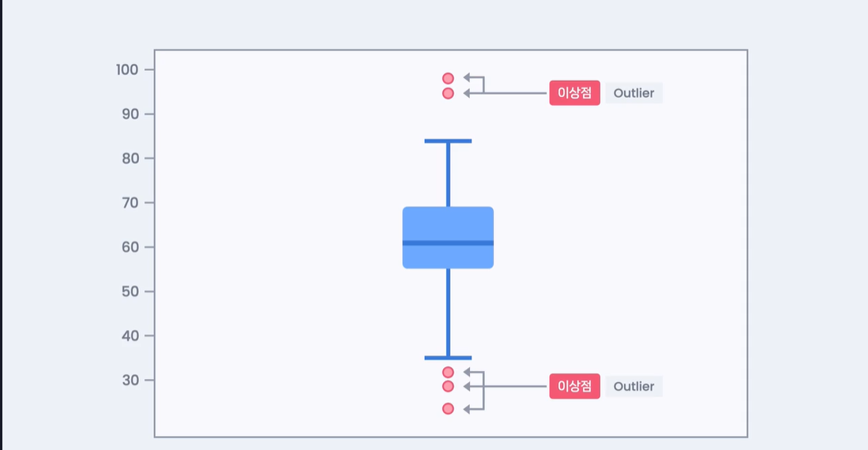Screen dimensions: 868x450
Task: Select the outlier dot just under the lower whisker
Action: pyautogui.click(x=449, y=372)
